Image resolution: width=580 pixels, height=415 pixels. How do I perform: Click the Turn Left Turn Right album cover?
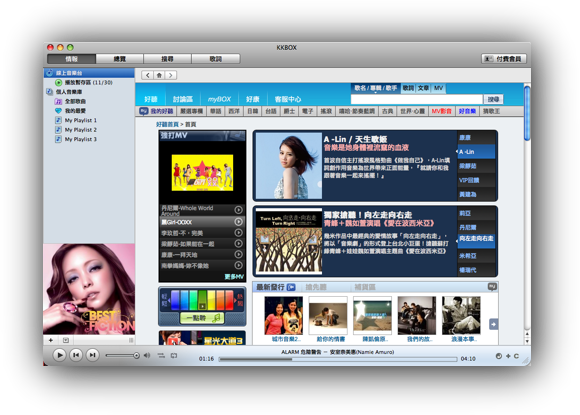289,241
